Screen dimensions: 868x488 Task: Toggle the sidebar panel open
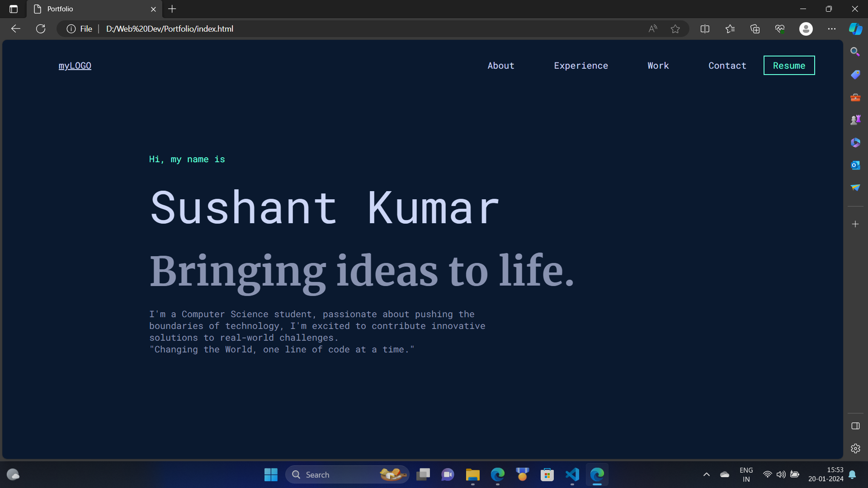[x=855, y=426]
